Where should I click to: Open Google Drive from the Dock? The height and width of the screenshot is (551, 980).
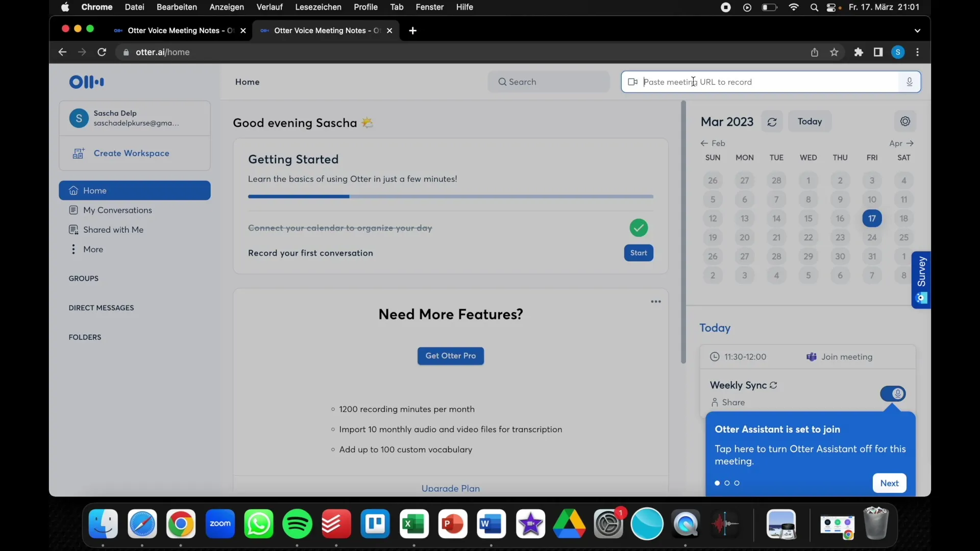(x=569, y=523)
